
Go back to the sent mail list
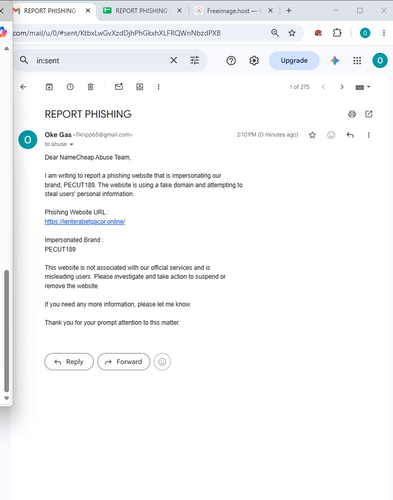click(23, 87)
